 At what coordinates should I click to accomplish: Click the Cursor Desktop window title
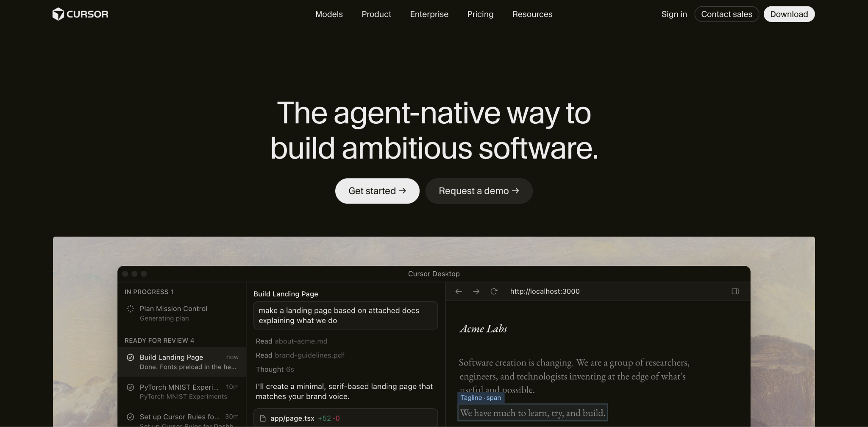[x=434, y=274]
